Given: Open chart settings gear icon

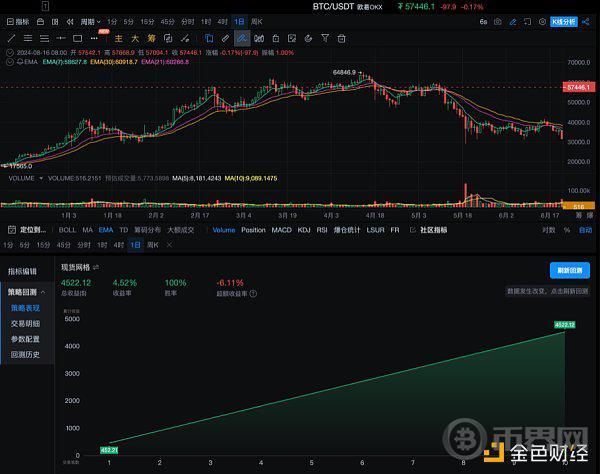Looking at the screenshot, I should point(542,22).
